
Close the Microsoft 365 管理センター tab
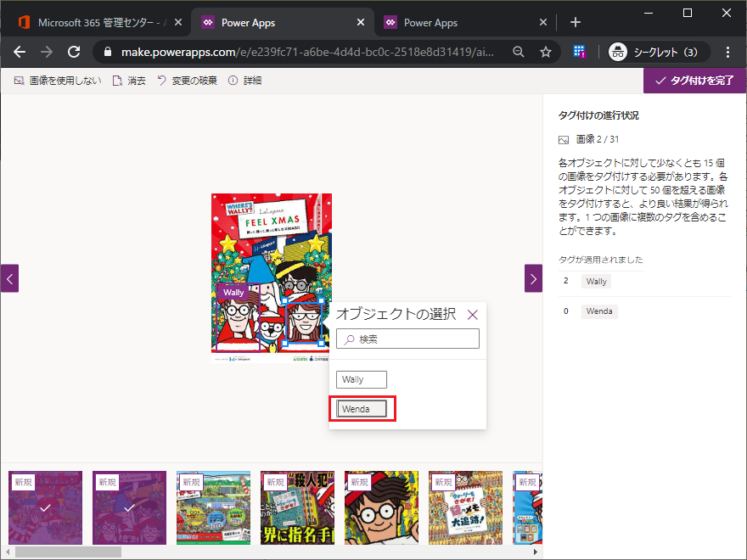tap(178, 22)
